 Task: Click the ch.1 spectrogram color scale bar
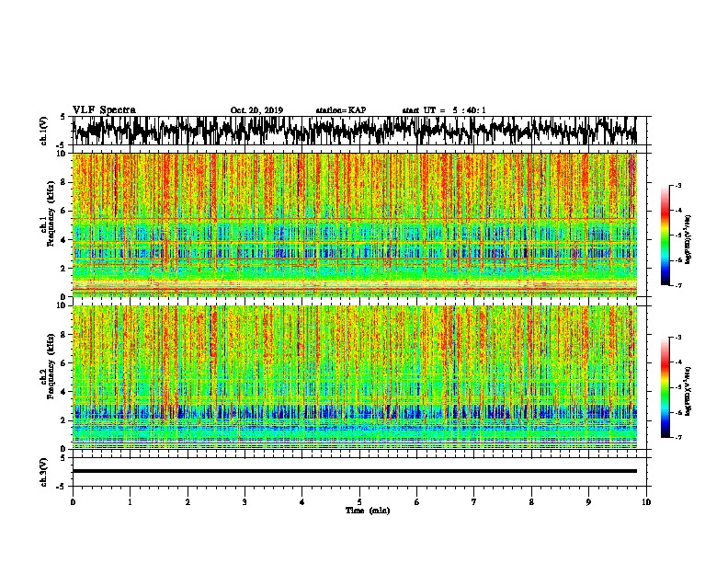[x=665, y=236]
